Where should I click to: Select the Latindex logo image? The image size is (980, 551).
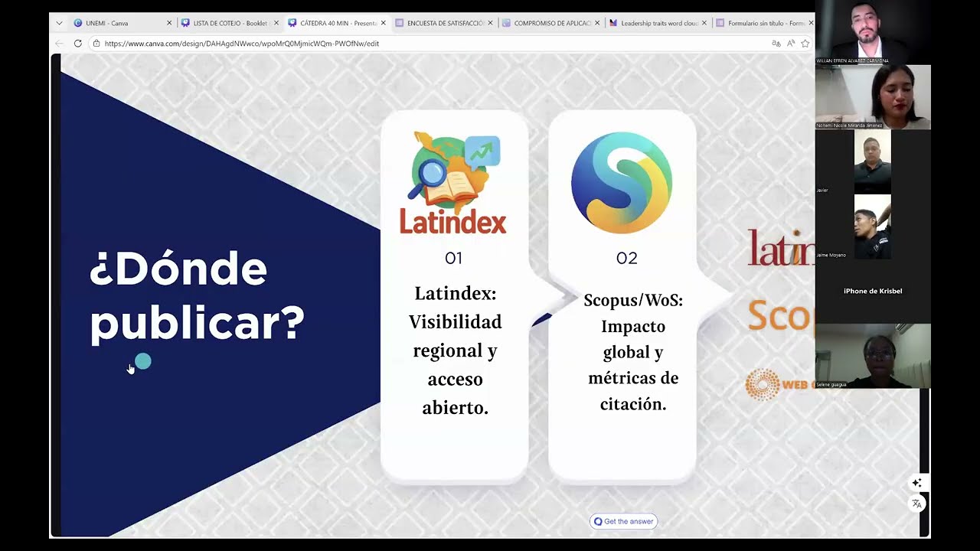[453, 183]
